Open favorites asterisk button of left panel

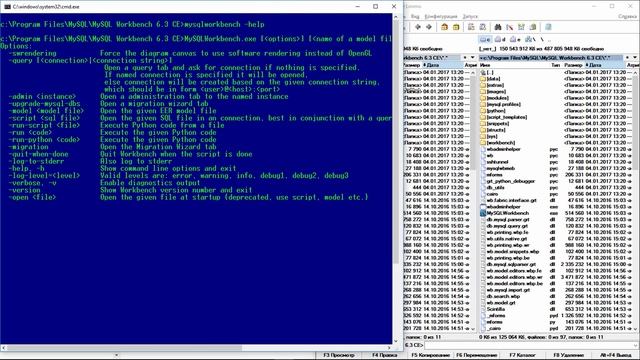465,58
